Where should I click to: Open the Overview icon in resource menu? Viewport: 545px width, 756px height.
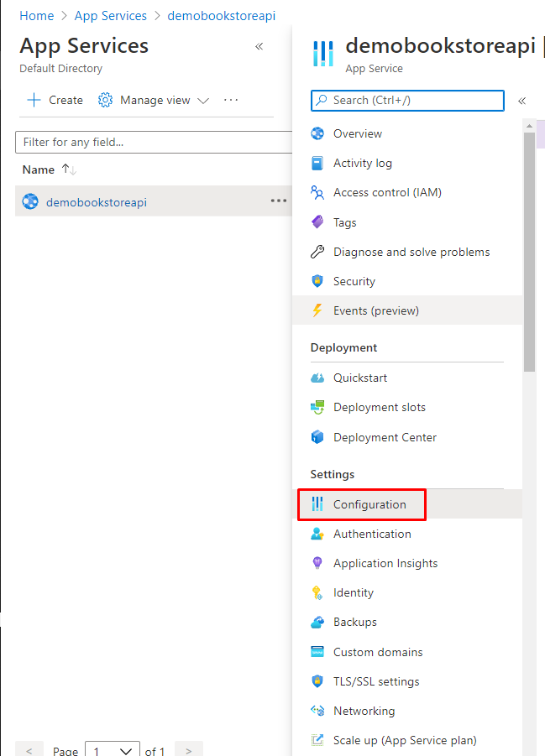point(317,133)
